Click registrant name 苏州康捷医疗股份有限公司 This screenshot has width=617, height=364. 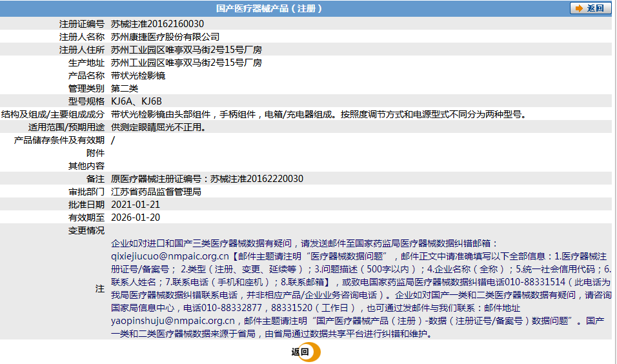pos(165,37)
